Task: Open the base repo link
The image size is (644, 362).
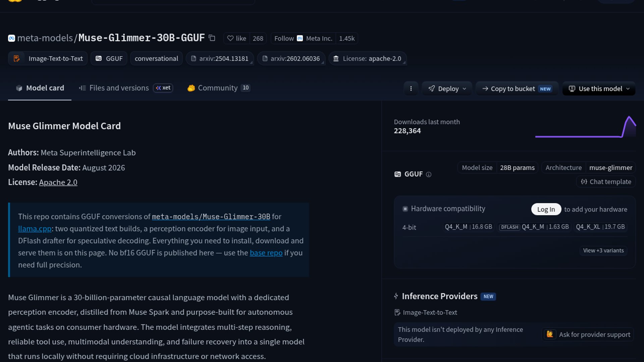Action: [x=266, y=253]
